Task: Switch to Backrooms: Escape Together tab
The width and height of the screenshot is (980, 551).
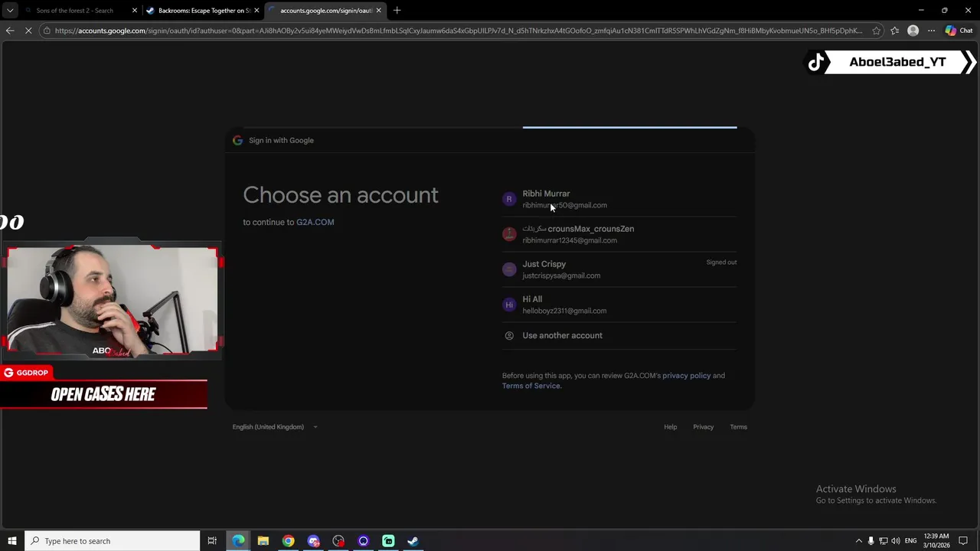Action: 204,11
